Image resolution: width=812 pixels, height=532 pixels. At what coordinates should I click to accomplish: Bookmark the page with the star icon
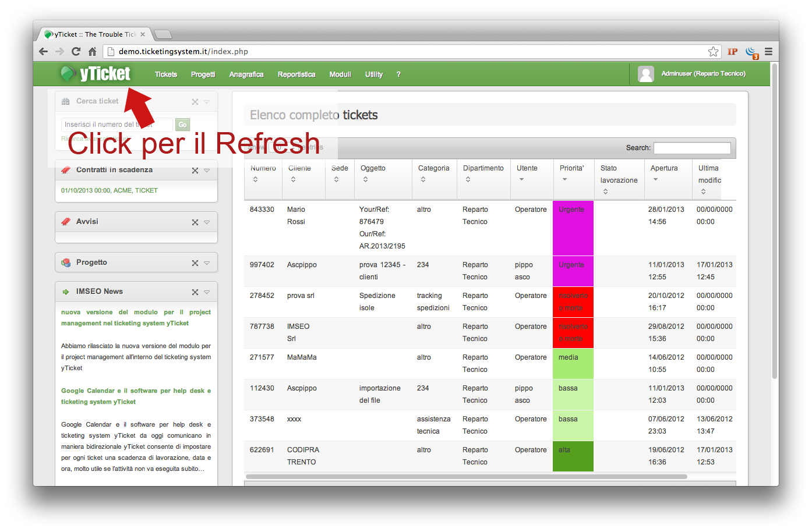click(x=713, y=52)
